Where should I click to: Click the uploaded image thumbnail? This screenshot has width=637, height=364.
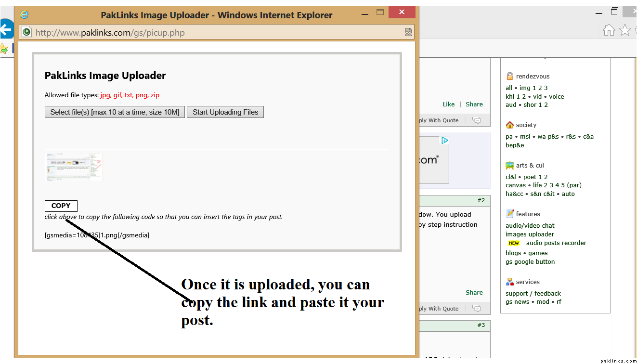74,167
